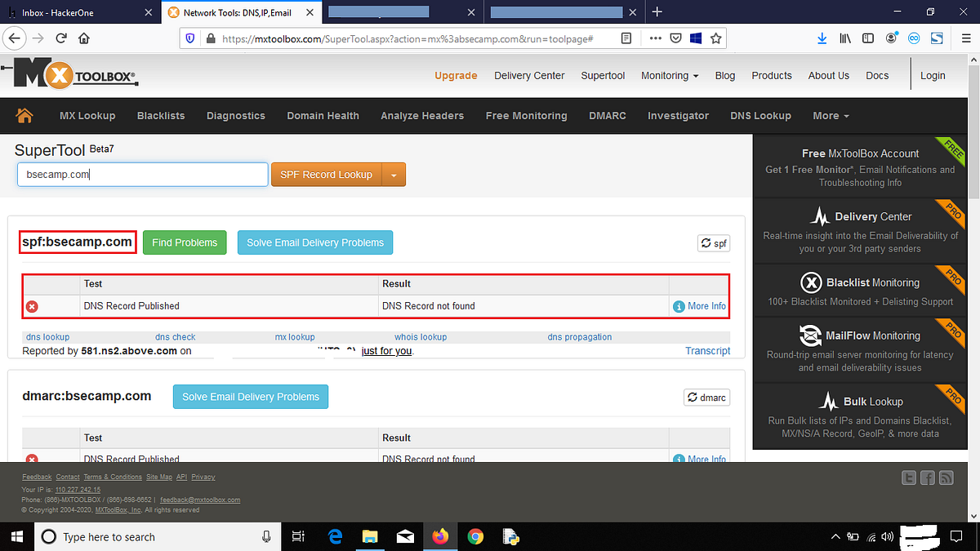
Task: Open Windows Start menu
Action: tap(16, 536)
